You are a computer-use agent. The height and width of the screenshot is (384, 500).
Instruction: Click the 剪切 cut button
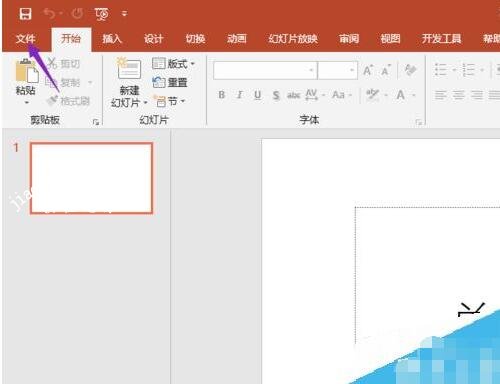[x=64, y=63]
